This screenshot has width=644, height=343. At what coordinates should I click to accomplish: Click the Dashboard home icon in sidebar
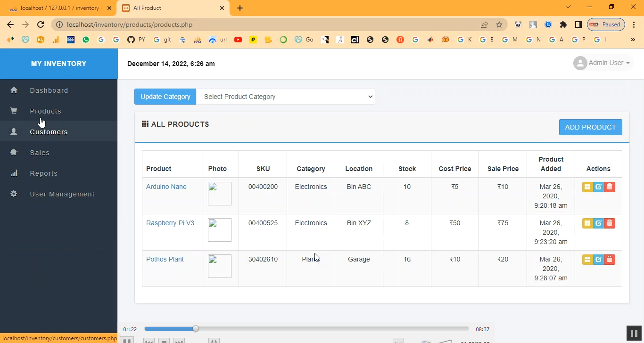[14, 90]
